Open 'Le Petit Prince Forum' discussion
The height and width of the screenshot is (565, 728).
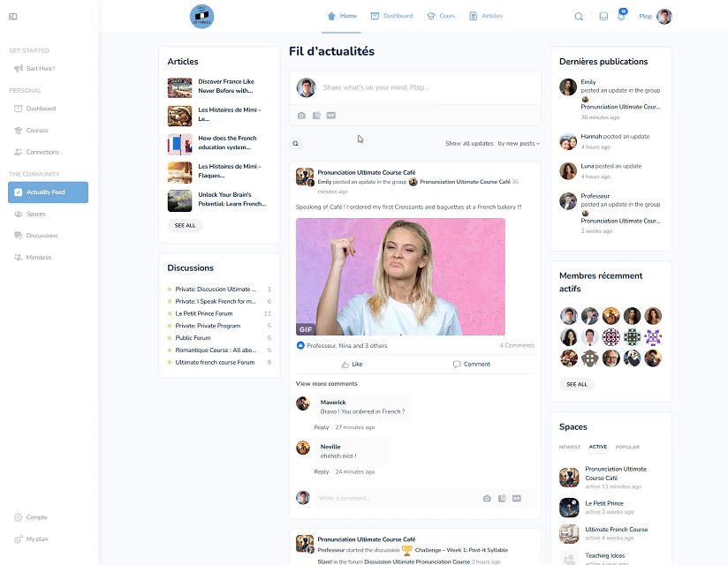[x=204, y=314]
